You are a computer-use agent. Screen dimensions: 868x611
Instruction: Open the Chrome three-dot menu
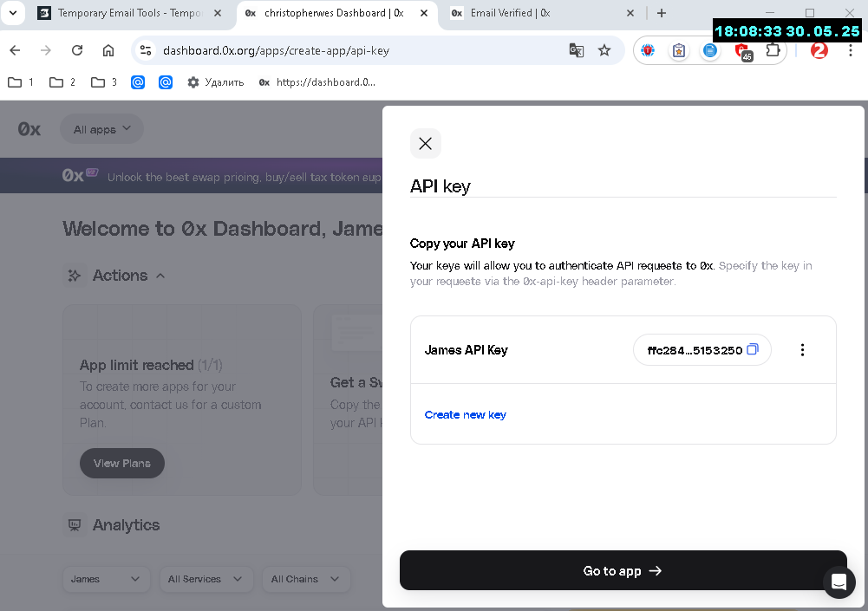click(851, 50)
